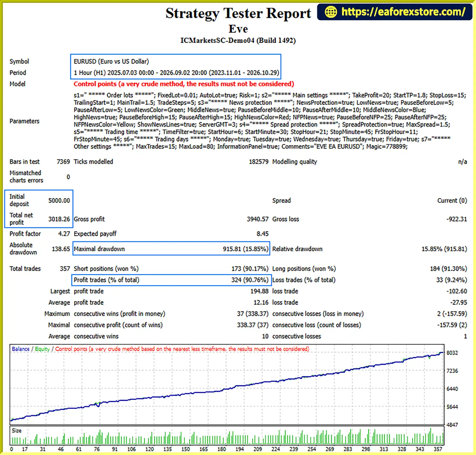Click the Strategy Tester Report title
This screenshot has height=455, width=476.
[x=238, y=13]
